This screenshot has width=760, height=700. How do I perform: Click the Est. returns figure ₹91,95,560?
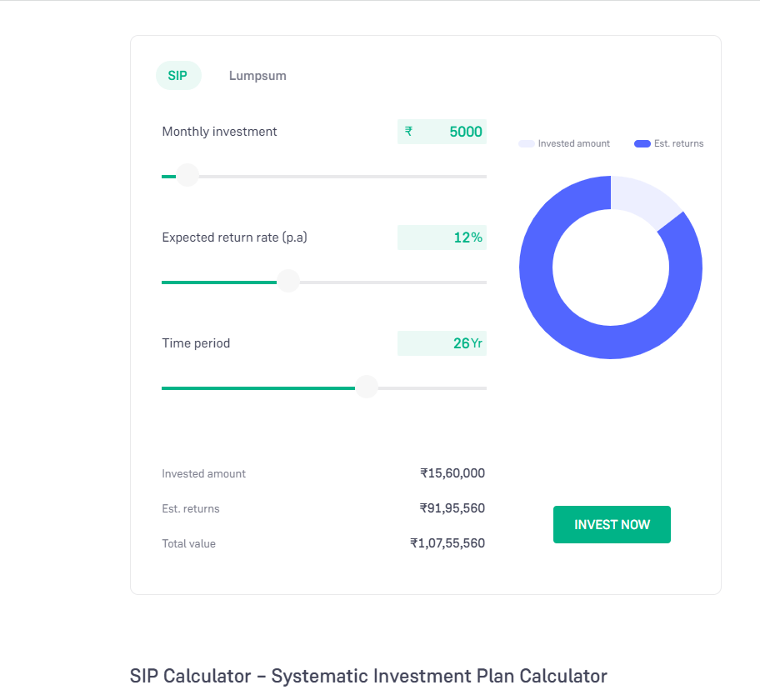pyautogui.click(x=452, y=508)
